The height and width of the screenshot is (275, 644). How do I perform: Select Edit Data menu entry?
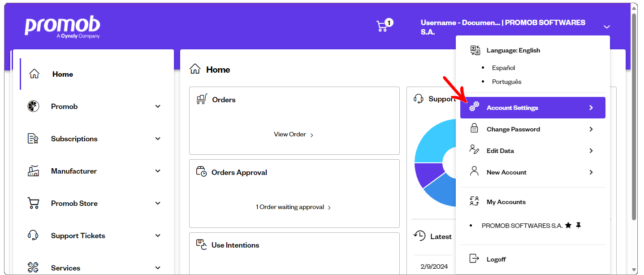click(x=533, y=151)
